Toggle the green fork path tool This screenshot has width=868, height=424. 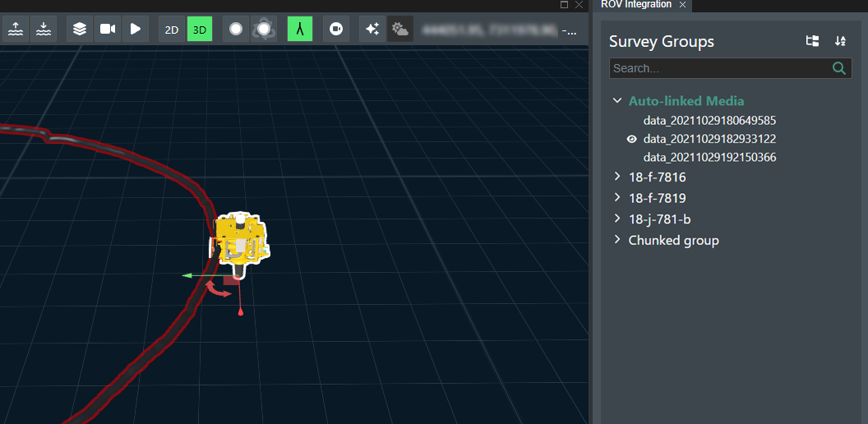[300, 29]
